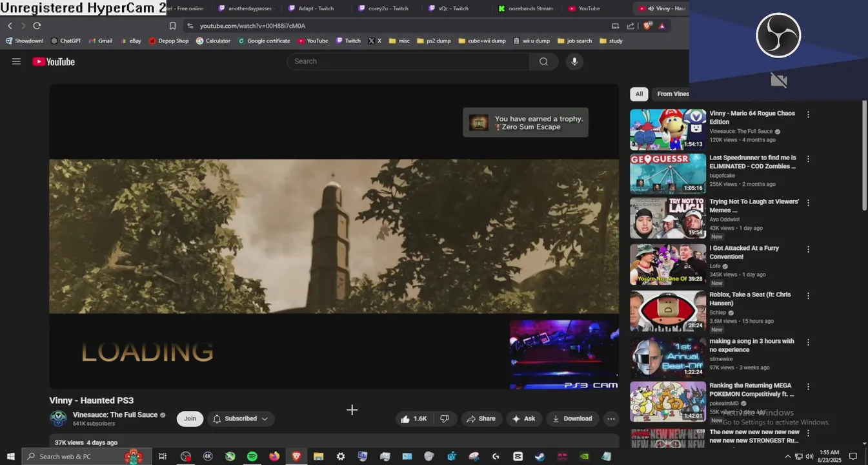Viewport: 868px width, 465px height.
Task: Open the GeoGuessr Last Speedrunner thumbnail
Action: click(x=667, y=173)
